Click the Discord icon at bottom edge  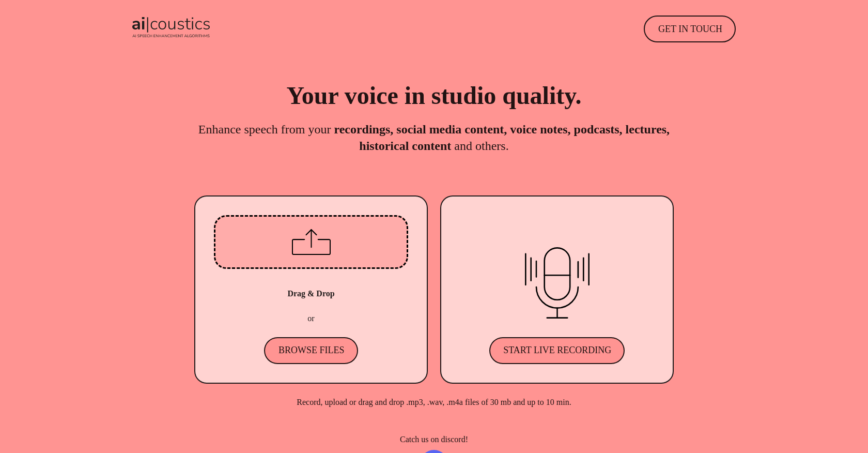point(433,451)
